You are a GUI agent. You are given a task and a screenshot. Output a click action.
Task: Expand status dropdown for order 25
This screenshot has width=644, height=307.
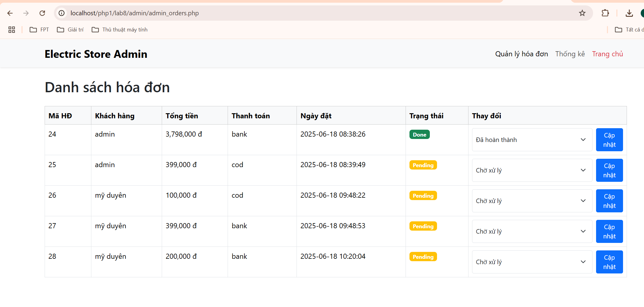pyautogui.click(x=532, y=170)
